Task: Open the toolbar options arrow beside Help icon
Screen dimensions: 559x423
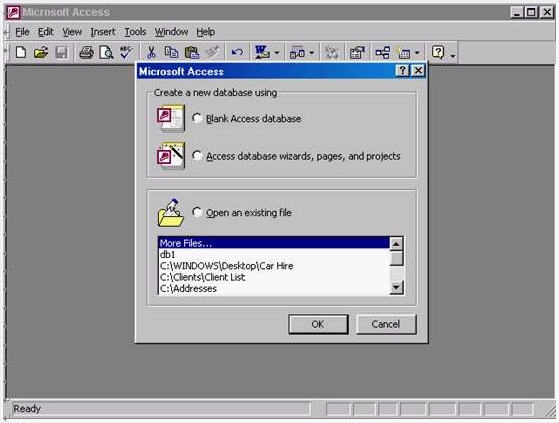Action: 453,55
